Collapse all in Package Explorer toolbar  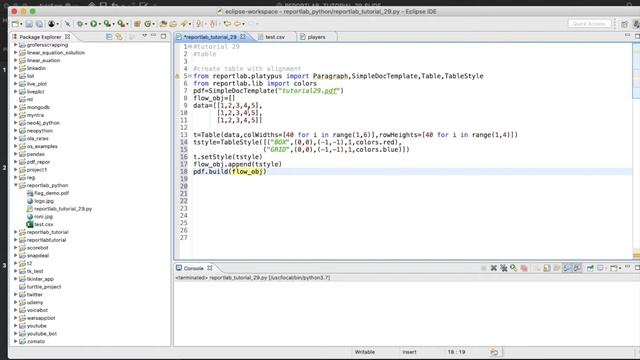(x=109, y=37)
